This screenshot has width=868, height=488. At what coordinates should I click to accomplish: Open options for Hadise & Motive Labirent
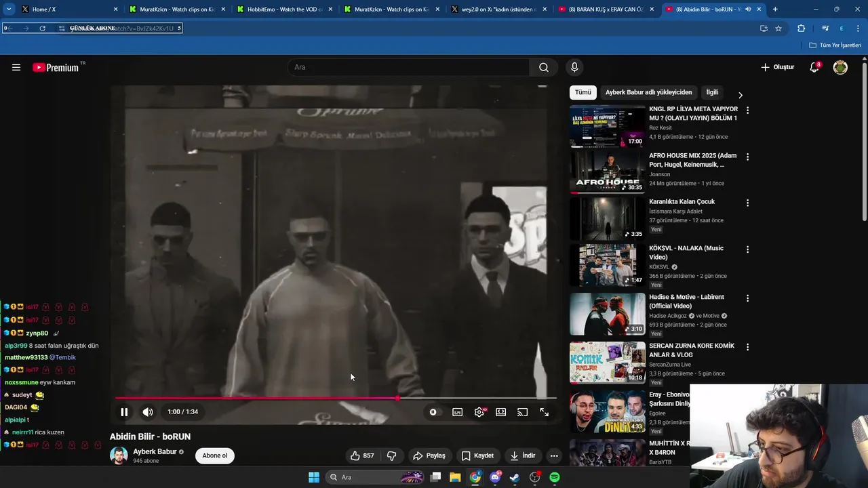747,298
